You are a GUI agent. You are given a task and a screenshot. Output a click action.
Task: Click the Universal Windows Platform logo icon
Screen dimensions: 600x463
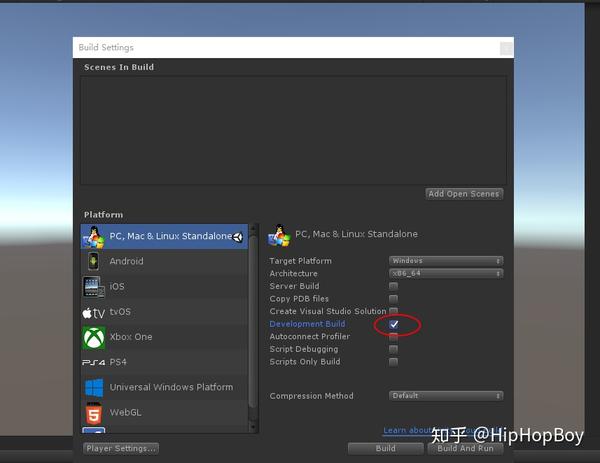click(94, 388)
